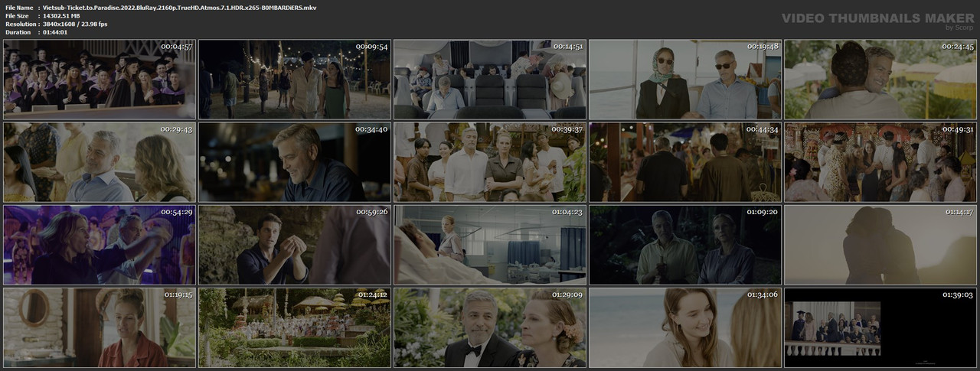The height and width of the screenshot is (371, 980).
Task: Click the 'File Size' label
Action: pyautogui.click(x=17, y=15)
